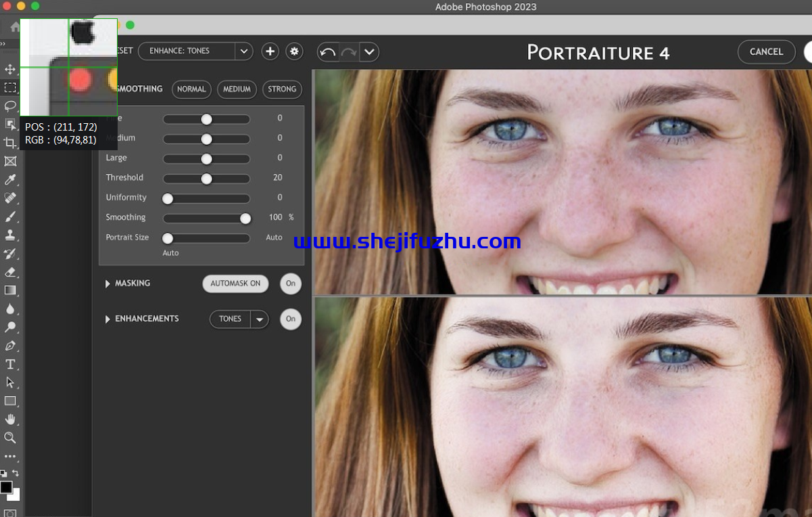
Task: Select the Path Selection arrow tool
Action: pos(10,382)
